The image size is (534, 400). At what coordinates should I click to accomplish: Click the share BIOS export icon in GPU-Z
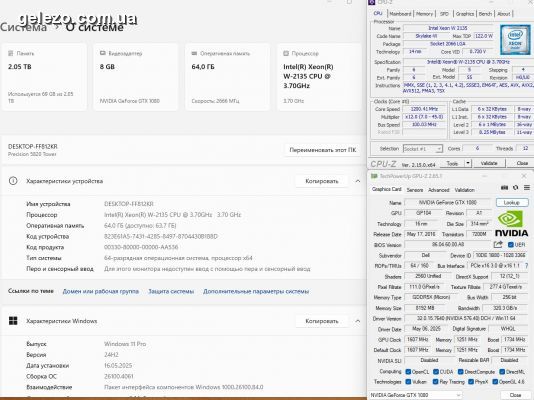coord(498,244)
